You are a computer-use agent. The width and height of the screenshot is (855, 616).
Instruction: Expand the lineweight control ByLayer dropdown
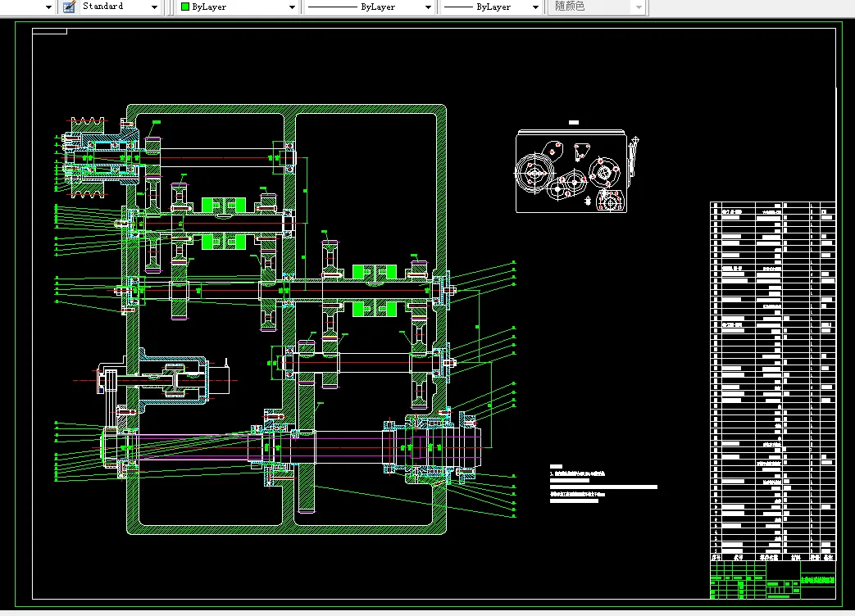(x=535, y=7)
